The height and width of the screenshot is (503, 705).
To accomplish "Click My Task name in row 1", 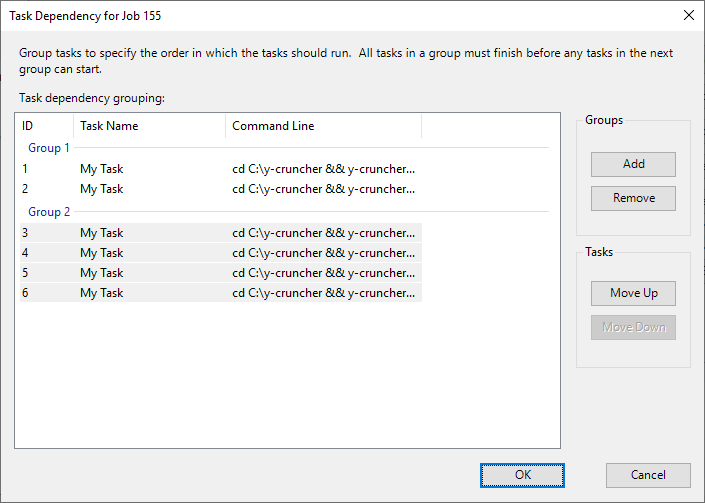I will (102, 169).
